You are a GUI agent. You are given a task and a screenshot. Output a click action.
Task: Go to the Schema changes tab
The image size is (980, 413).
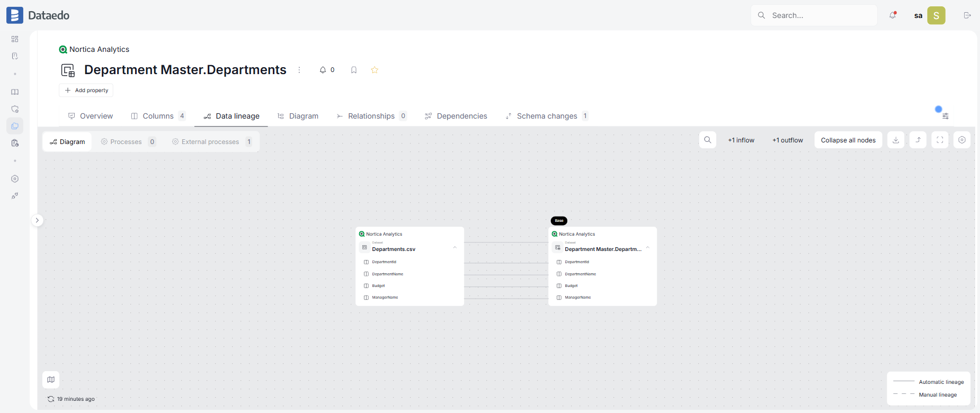pos(547,116)
